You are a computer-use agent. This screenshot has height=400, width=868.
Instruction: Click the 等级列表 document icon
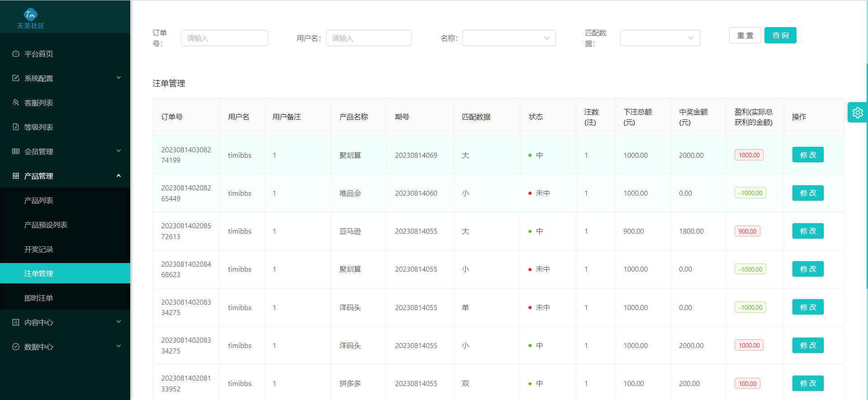coord(16,127)
